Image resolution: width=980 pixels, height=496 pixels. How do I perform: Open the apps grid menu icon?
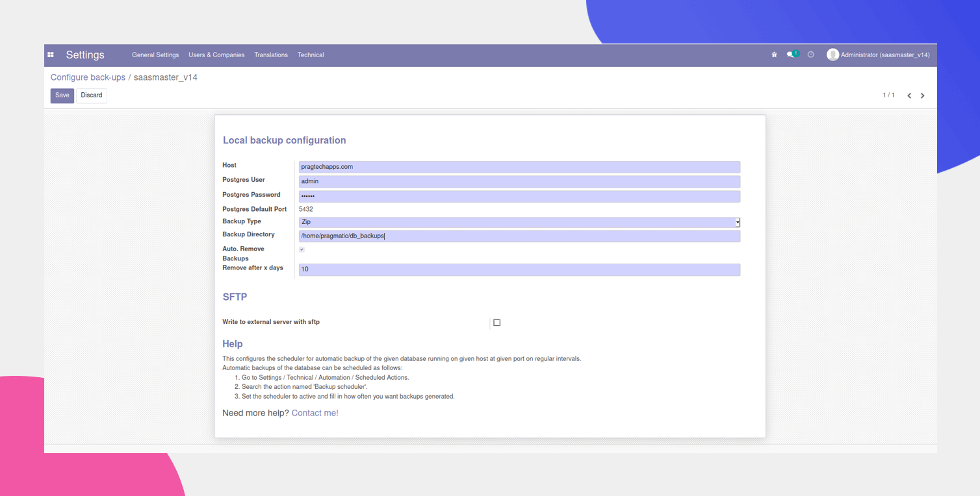pos(51,55)
